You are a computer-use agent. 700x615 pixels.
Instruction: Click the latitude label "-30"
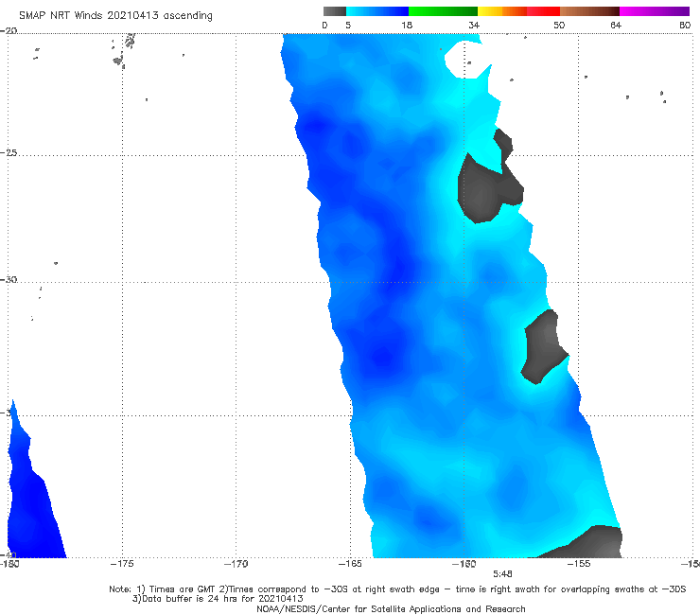coord(9,280)
